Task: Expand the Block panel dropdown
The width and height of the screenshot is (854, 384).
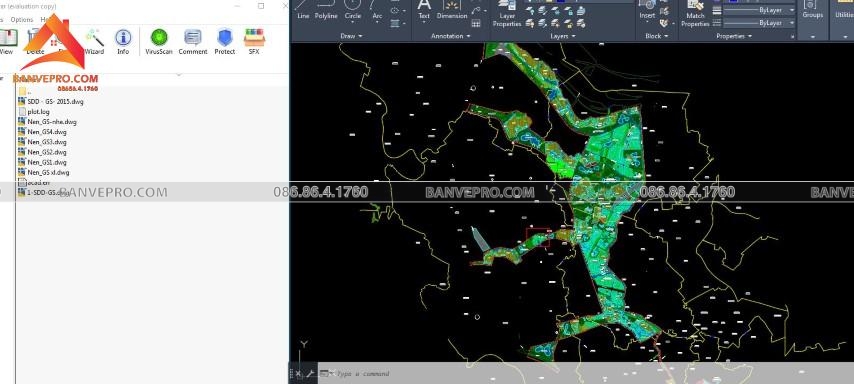Action: click(x=656, y=36)
